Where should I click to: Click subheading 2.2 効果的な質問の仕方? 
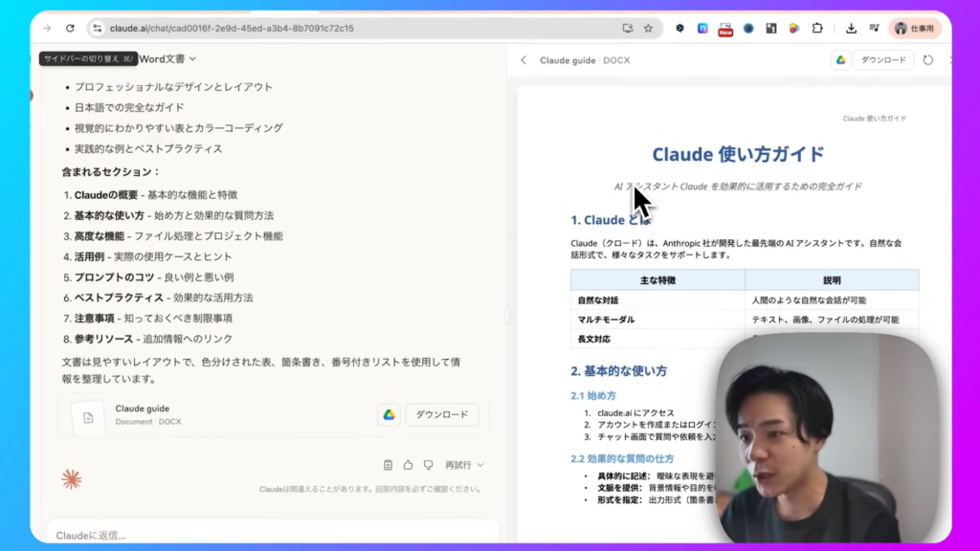(622, 458)
